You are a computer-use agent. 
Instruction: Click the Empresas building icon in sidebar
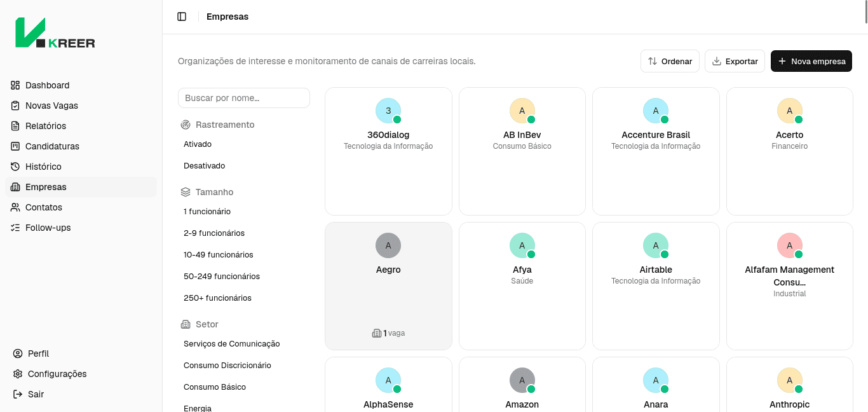tap(15, 187)
